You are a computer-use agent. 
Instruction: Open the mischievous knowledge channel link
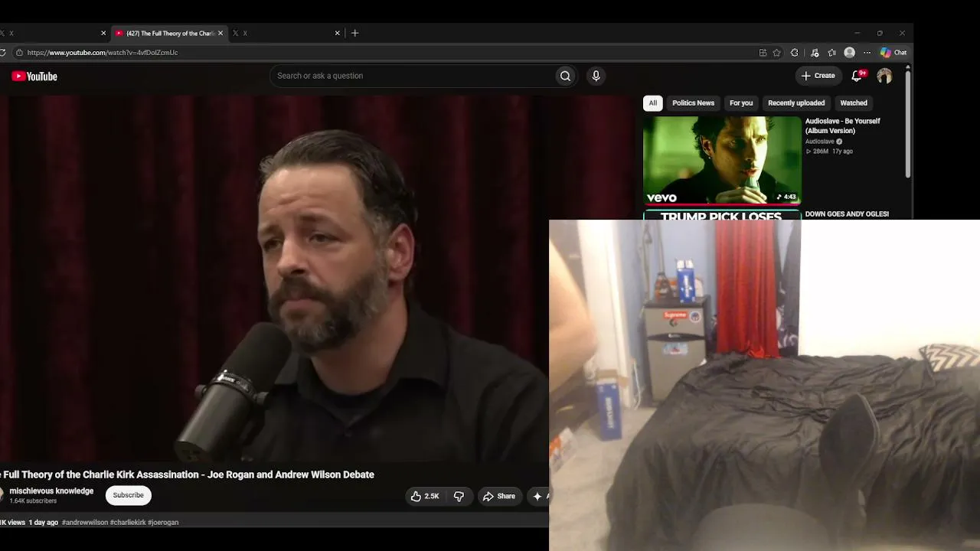(x=51, y=491)
